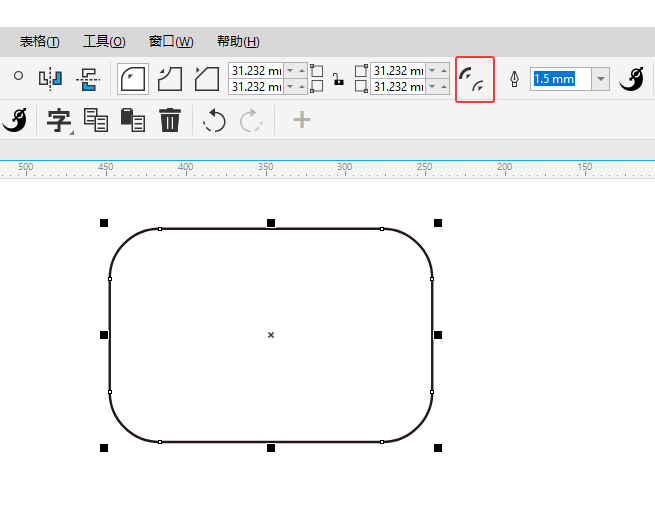Toggle the relative corner scaling button
The image size is (655, 522).
click(475, 79)
